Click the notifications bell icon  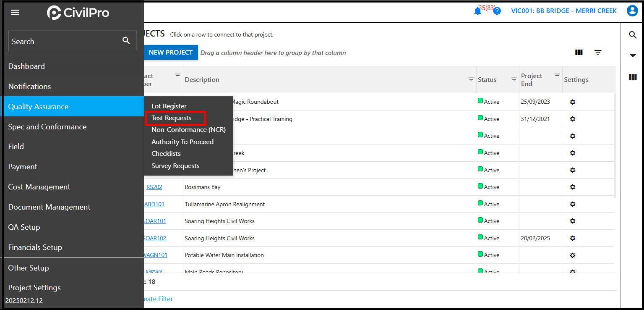[477, 11]
